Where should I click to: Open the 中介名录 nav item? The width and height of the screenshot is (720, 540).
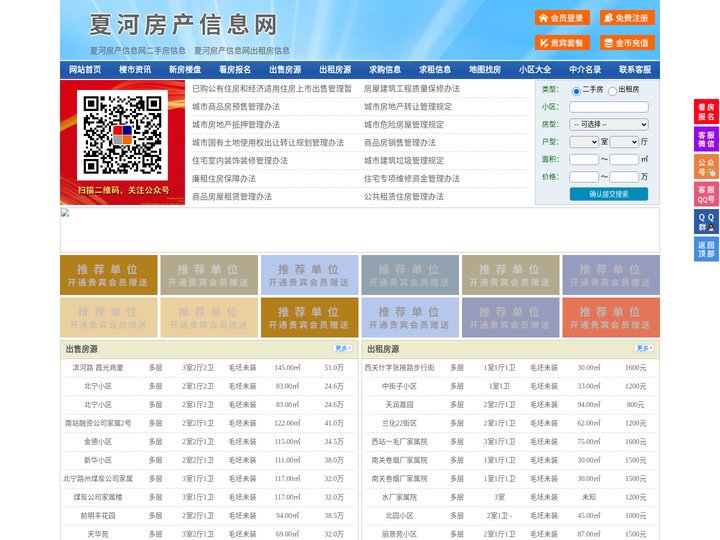pyautogui.click(x=585, y=70)
